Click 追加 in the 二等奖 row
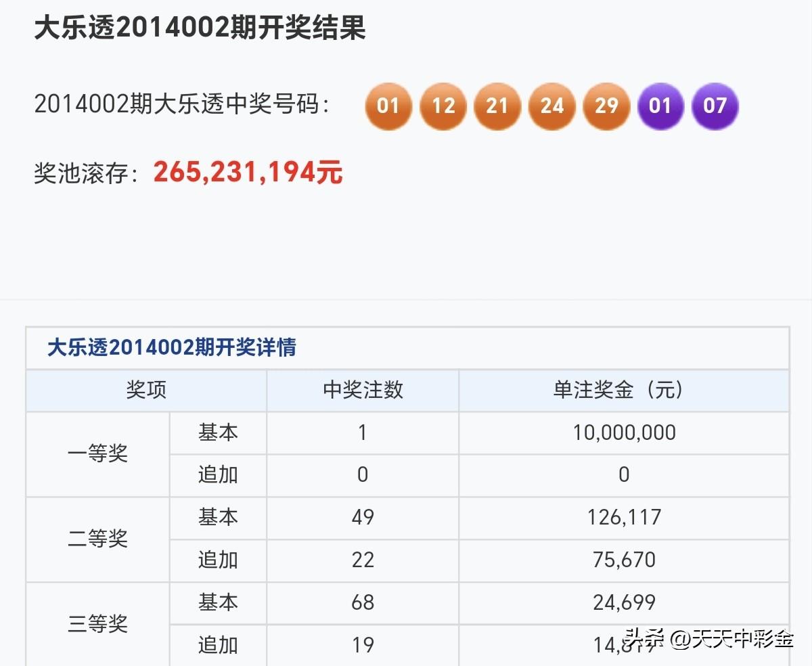This screenshot has width=812, height=666. pyautogui.click(x=218, y=560)
